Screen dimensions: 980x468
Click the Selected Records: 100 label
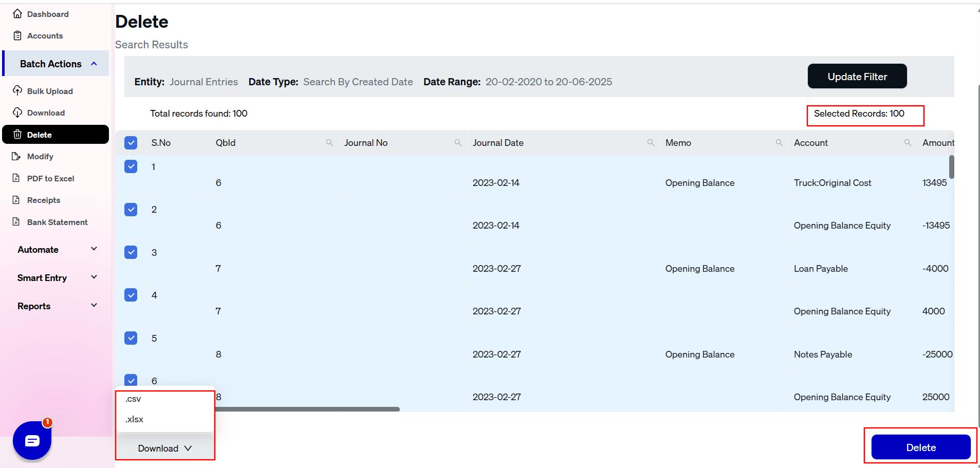pos(859,114)
